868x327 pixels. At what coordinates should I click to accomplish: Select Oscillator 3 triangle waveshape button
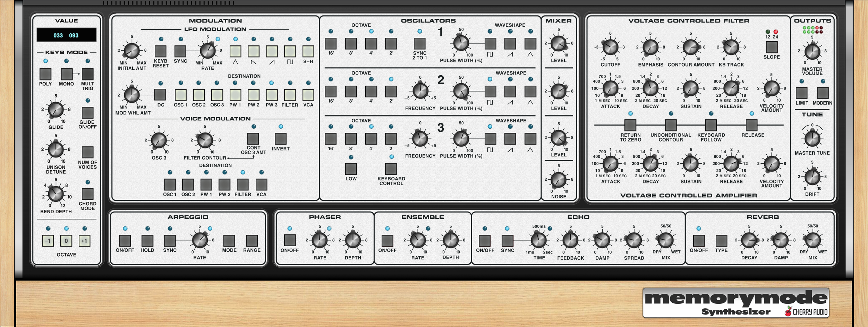[530, 139]
